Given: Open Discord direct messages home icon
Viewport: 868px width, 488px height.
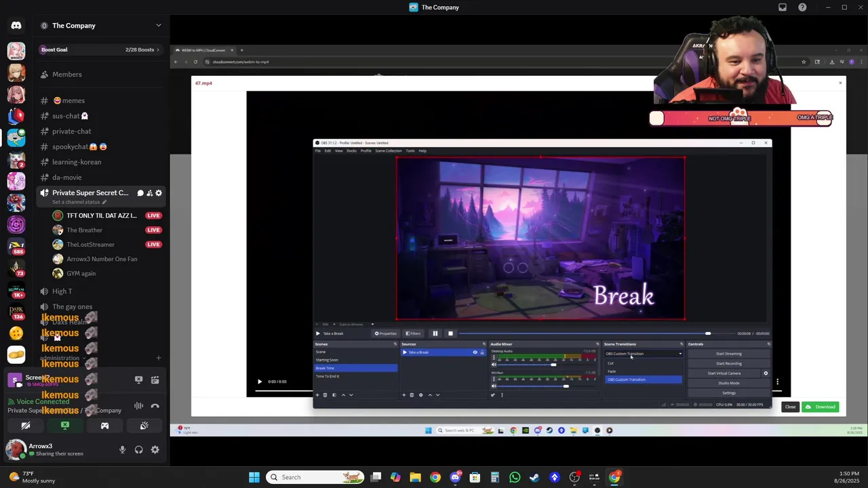Looking at the screenshot, I should click(x=16, y=26).
